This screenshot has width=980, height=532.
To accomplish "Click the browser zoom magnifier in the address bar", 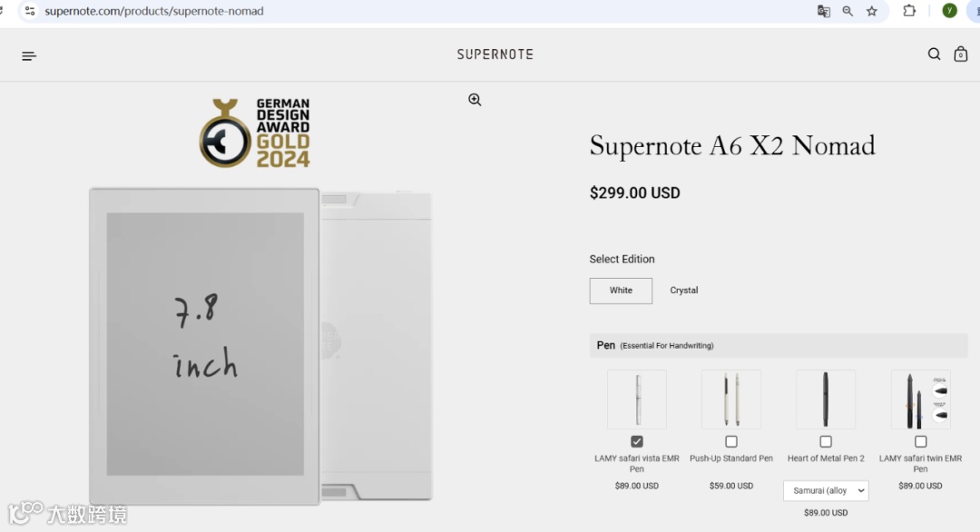I will coord(848,11).
